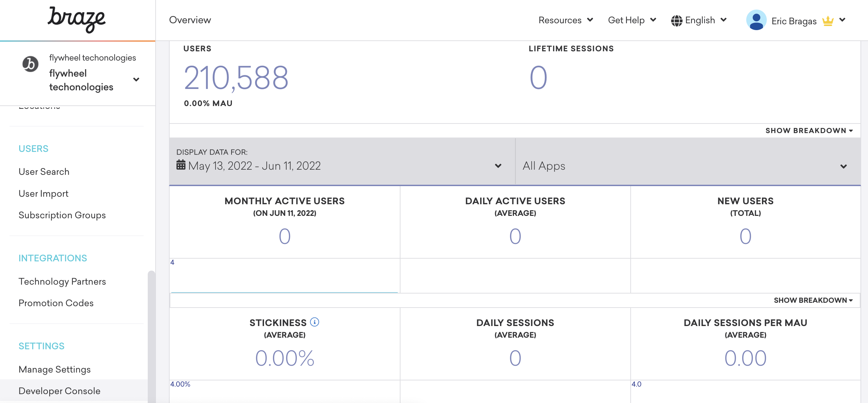
Task: Select the Stickiness average card value
Action: [x=285, y=358]
